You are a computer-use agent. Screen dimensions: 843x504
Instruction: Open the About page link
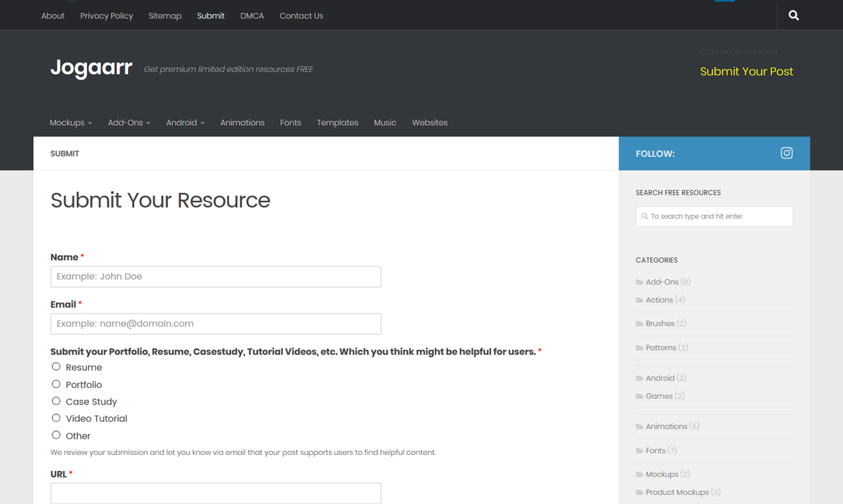pos(53,16)
